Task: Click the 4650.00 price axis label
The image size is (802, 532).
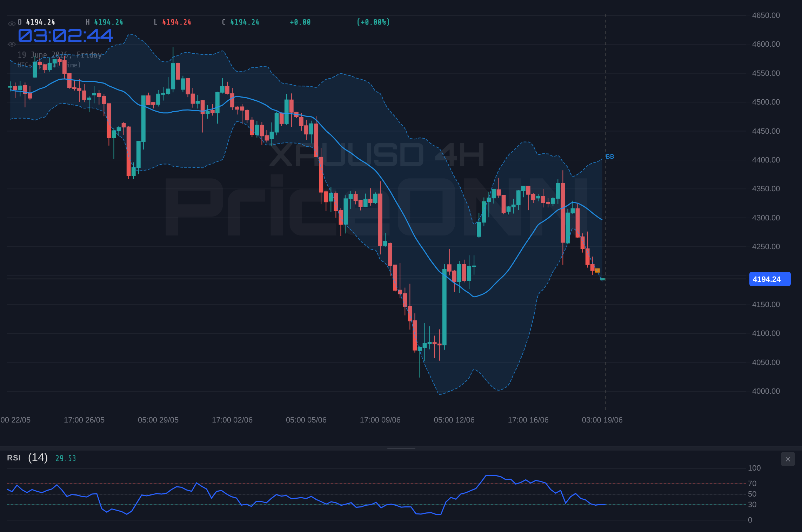Action: point(766,15)
